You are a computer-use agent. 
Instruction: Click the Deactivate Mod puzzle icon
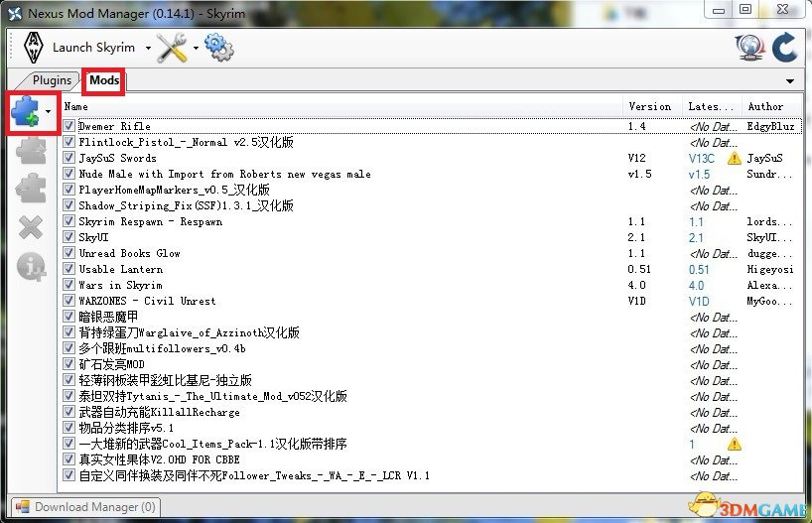click(x=31, y=188)
